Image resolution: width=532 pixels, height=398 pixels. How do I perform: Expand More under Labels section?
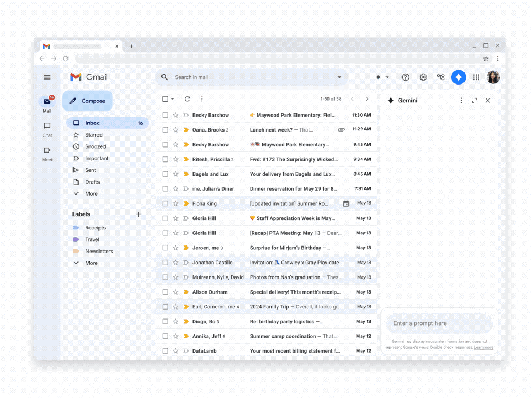(91, 263)
